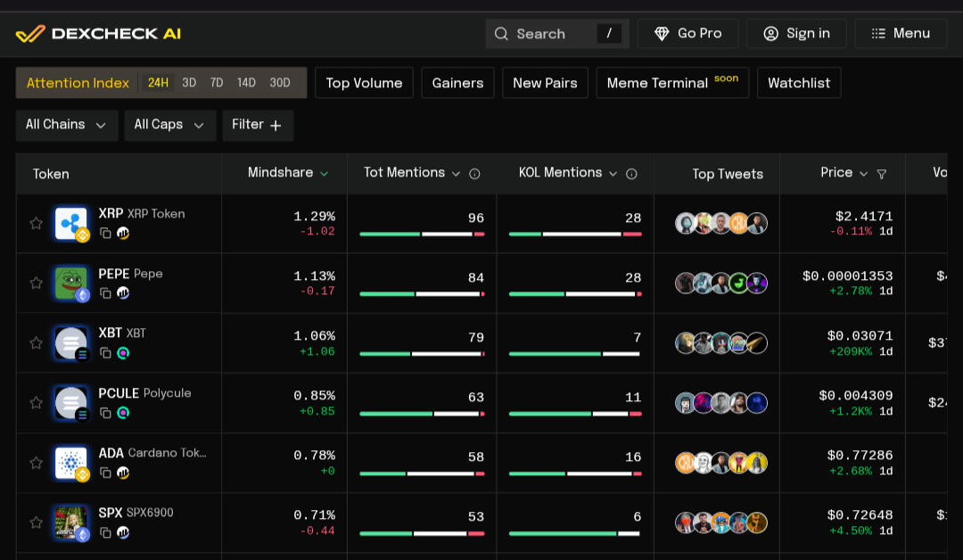Image resolution: width=963 pixels, height=560 pixels.
Task: Star XRP to add to watchlist
Action: (37, 224)
